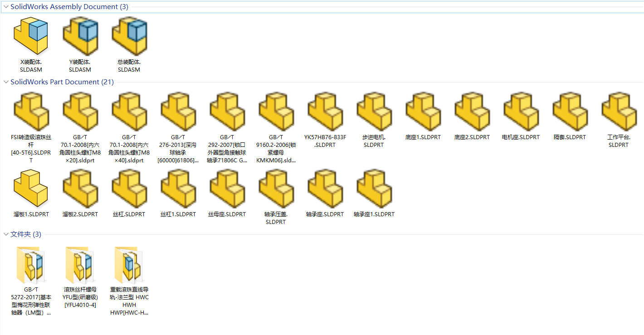This screenshot has width=644, height=335.
Task: Select the YK57HB76-833F.SLDPRT part icon
Action: [325, 112]
